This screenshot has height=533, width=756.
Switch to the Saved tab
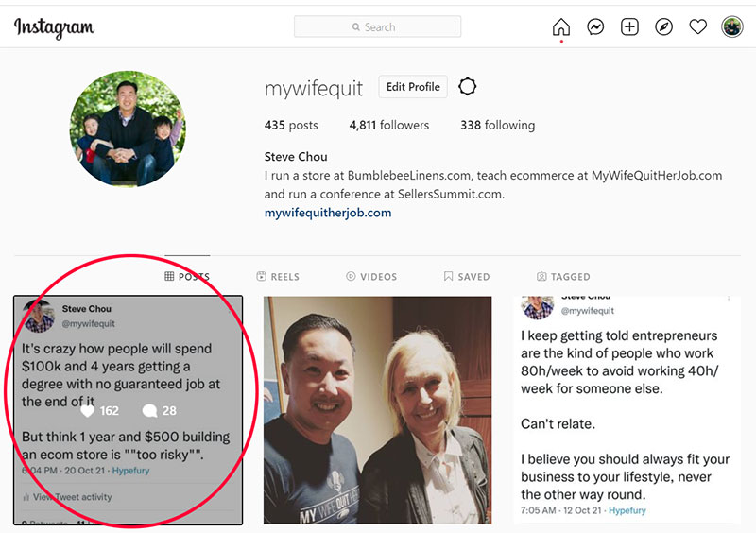(x=466, y=276)
